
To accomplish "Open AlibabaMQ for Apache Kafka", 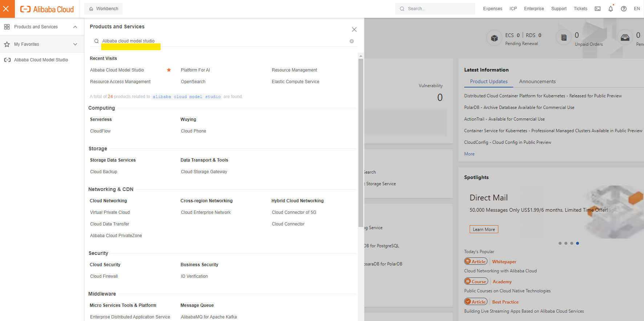I will (209, 317).
